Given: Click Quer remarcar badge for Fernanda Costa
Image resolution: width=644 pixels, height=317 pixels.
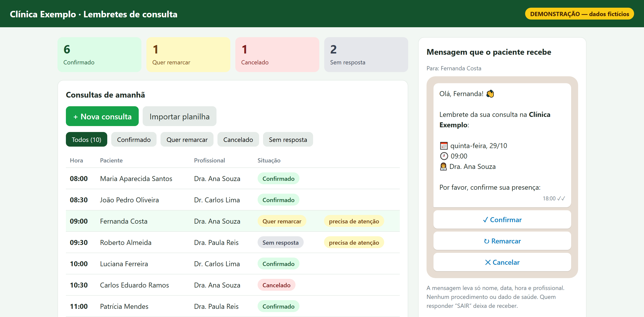Looking at the screenshot, I should pyautogui.click(x=282, y=221).
